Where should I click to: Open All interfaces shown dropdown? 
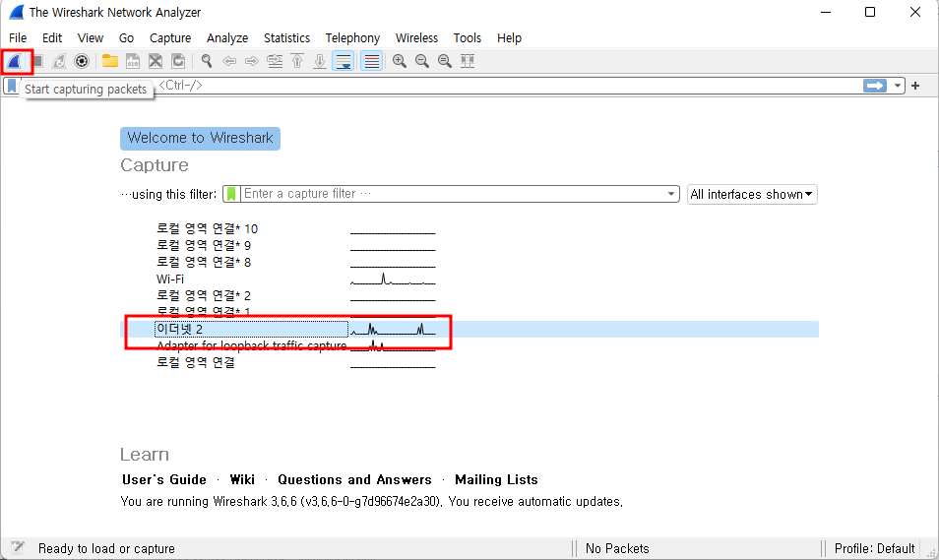pyautogui.click(x=752, y=194)
